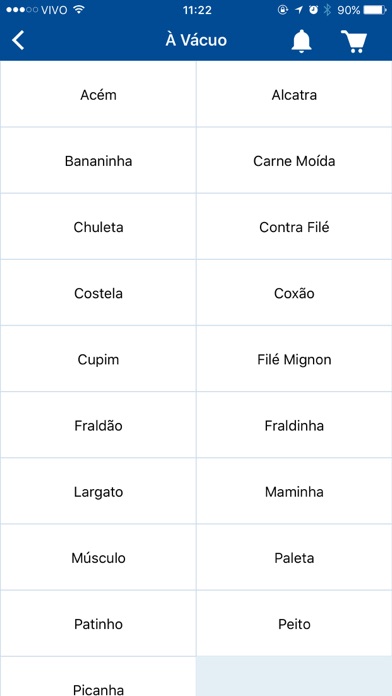Open the Bananinha category

click(98, 160)
